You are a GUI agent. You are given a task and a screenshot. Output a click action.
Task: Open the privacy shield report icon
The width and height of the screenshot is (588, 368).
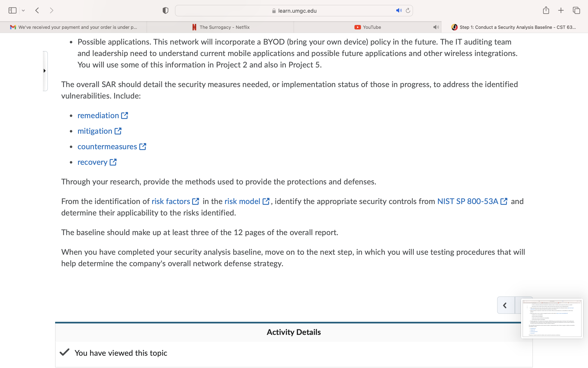[x=165, y=10]
